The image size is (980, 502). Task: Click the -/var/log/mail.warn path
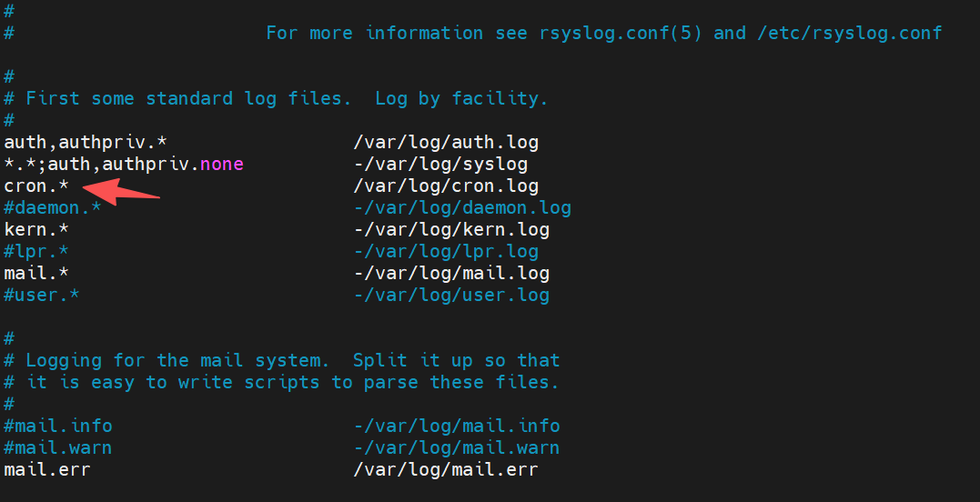pyautogui.click(x=457, y=448)
